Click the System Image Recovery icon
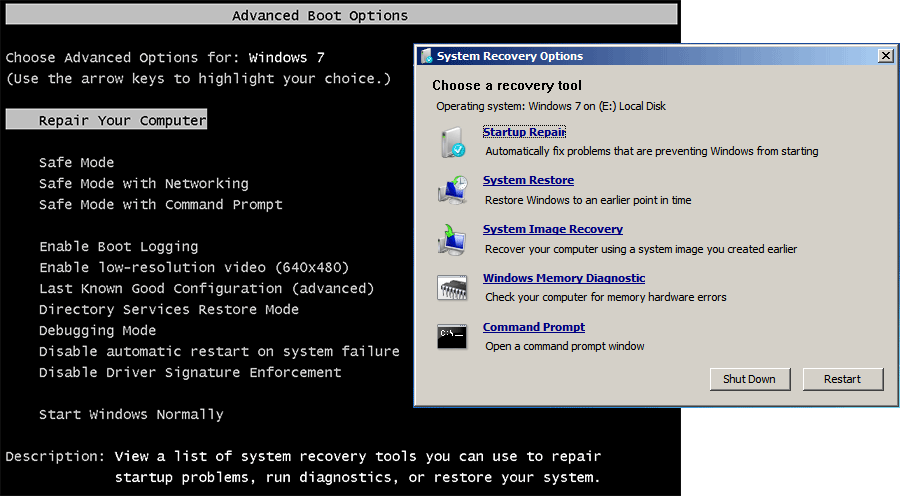Viewport: 900px width, 496px height. click(452, 239)
